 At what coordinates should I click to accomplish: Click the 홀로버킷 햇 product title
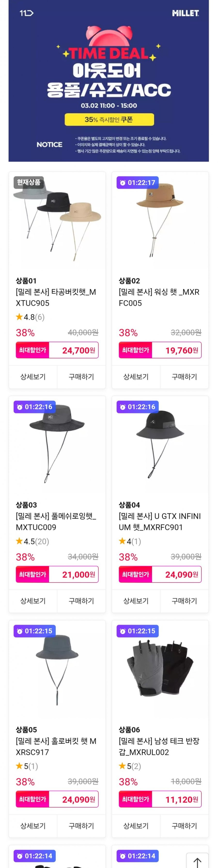coord(56,746)
